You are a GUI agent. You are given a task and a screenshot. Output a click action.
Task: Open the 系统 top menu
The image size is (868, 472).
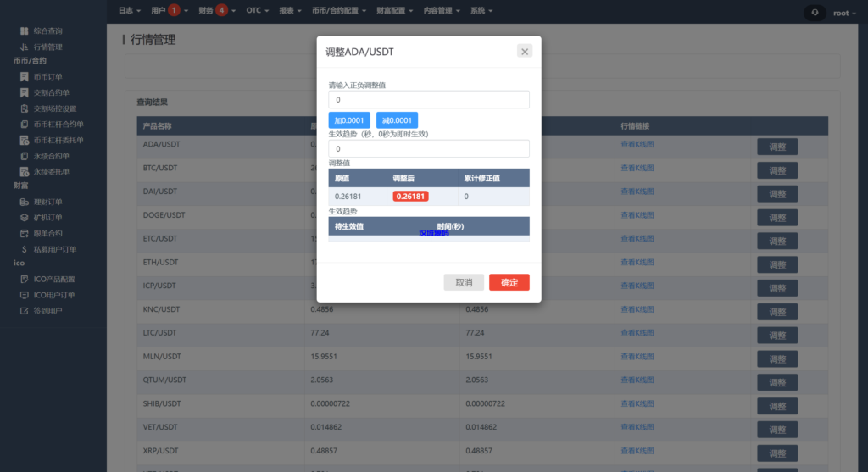tap(481, 11)
